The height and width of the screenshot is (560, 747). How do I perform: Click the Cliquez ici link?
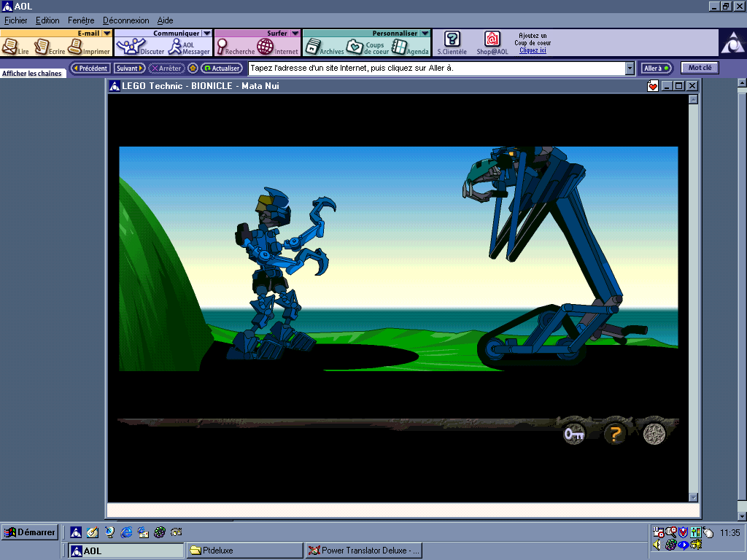[533, 50]
